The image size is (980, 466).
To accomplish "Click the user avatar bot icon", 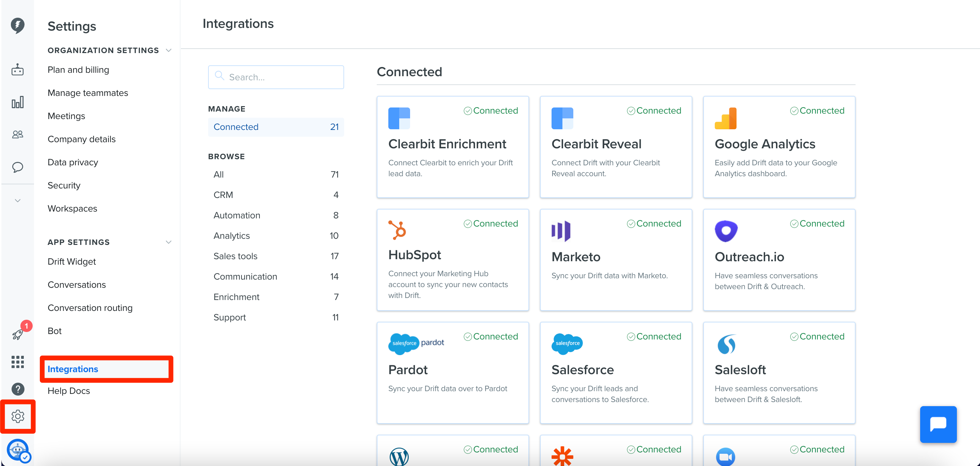I will [x=18, y=450].
